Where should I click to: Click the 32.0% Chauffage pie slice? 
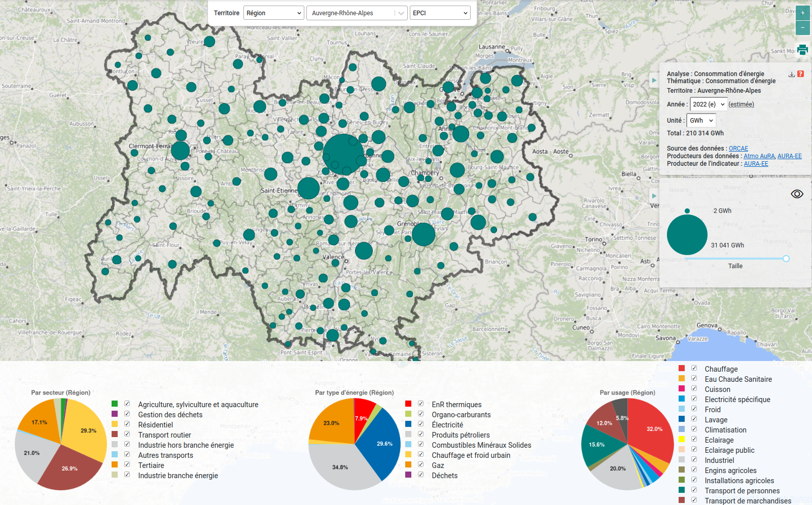(652, 428)
